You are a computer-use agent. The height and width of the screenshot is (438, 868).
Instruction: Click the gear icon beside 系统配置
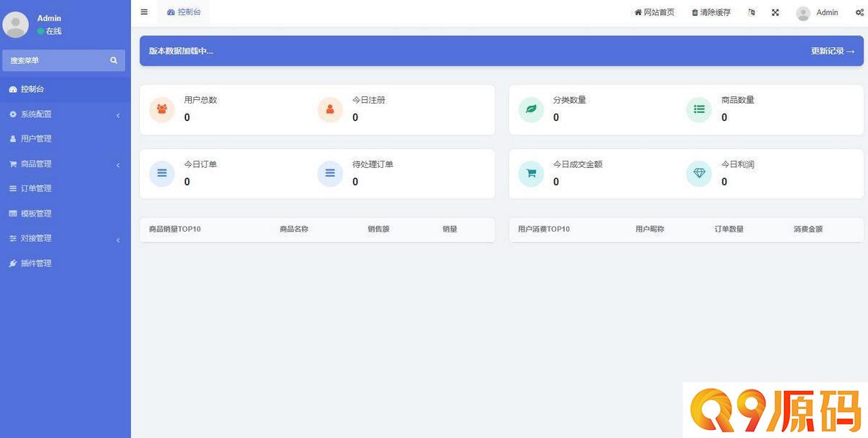coord(13,114)
